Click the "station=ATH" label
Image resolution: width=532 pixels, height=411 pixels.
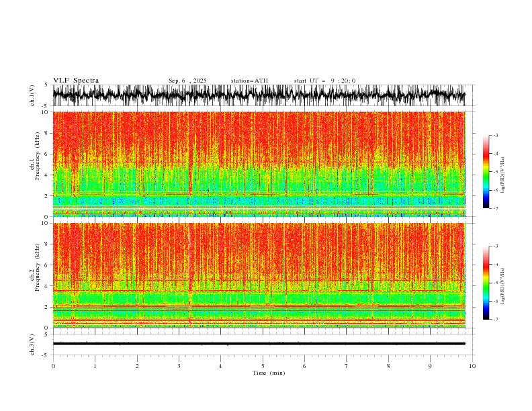[249, 81]
